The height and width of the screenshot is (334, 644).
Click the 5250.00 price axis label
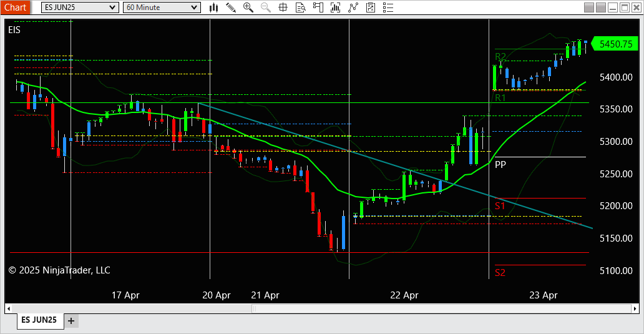point(616,174)
